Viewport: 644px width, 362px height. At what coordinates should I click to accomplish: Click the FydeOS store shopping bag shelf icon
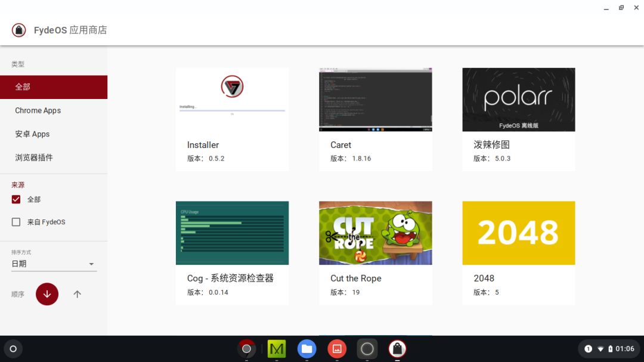pyautogui.click(x=397, y=349)
